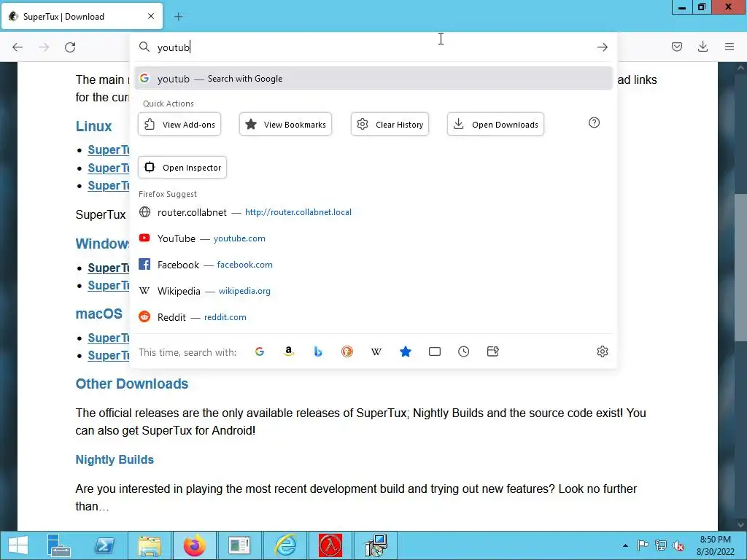The image size is (747, 560).
Task: Search this time with Amazon icon
Action: [x=289, y=351]
